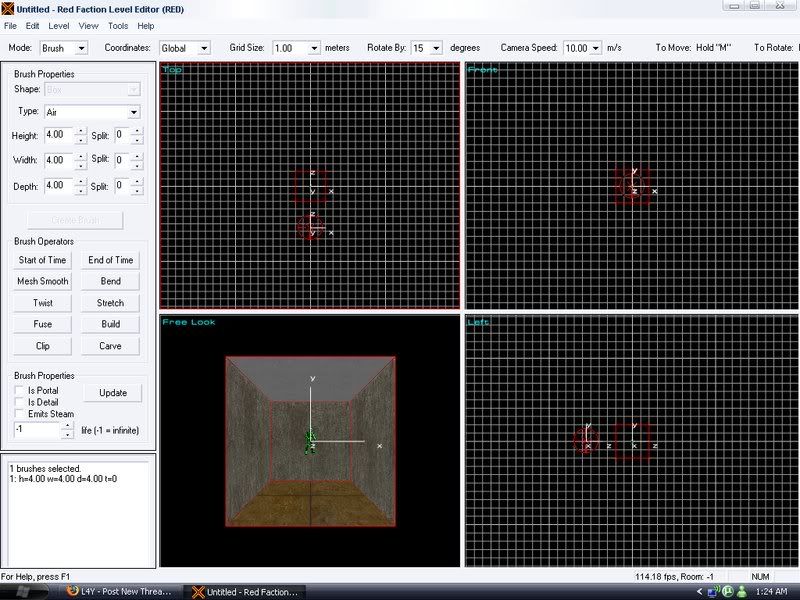The image size is (800, 600).
Task: Expand the Rotate By degrees dropdown
Action: [x=436, y=48]
